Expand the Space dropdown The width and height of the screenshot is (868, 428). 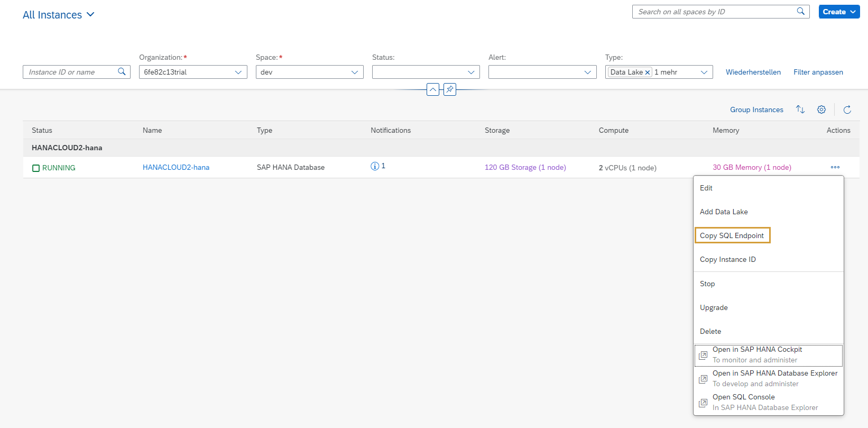coord(354,72)
